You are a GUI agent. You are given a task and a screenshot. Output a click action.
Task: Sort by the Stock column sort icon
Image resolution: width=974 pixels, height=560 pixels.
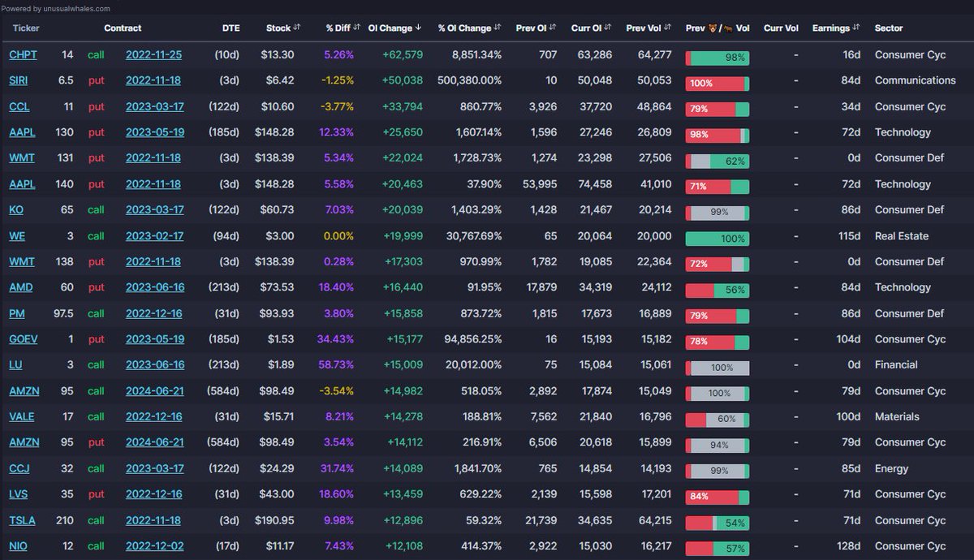[297, 28]
